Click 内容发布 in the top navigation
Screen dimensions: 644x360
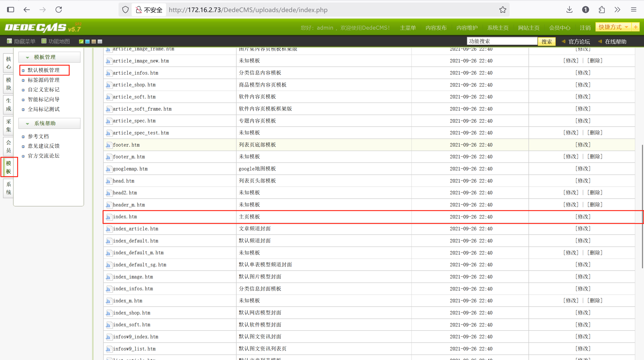point(436,28)
